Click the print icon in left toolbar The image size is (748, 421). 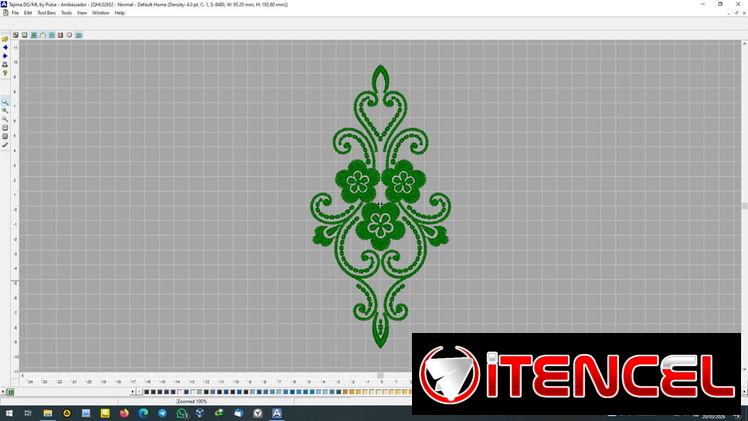click(x=5, y=65)
